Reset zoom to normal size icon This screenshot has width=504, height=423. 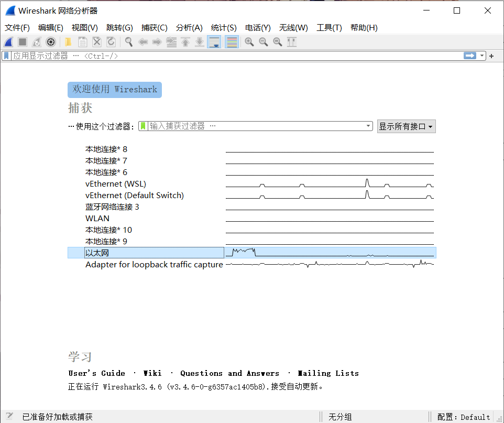pos(277,42)
